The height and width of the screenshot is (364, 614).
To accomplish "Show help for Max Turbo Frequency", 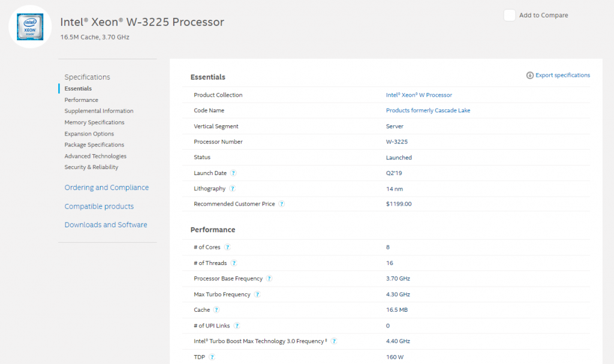I will click(x=257, y=294).
